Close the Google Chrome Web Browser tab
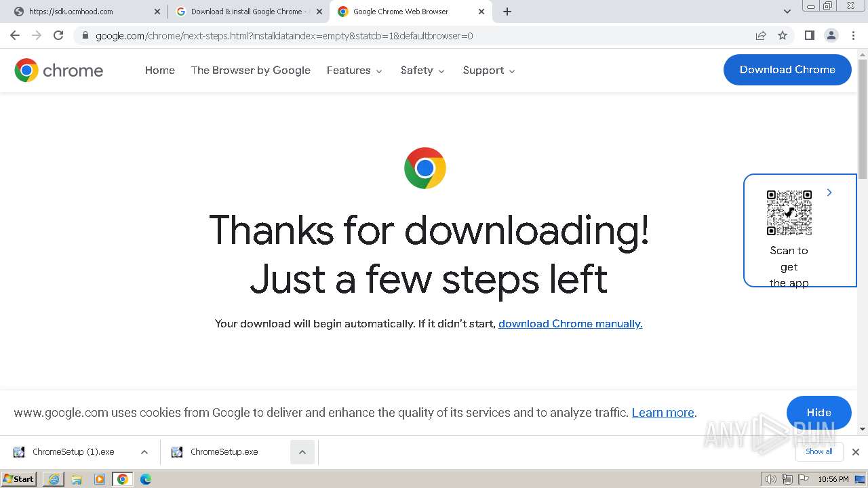The height and width of the screenshot is (488, 868). coord(481,12)
